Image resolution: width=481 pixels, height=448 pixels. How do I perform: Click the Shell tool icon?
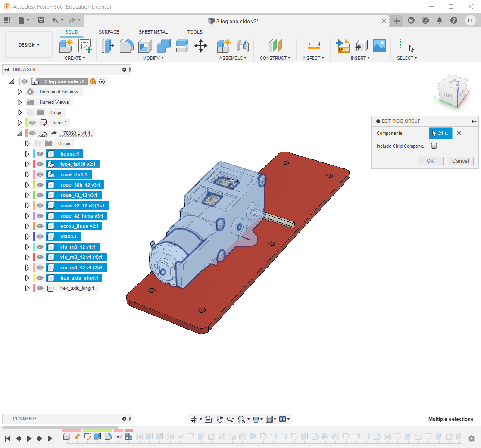(145, 46)
